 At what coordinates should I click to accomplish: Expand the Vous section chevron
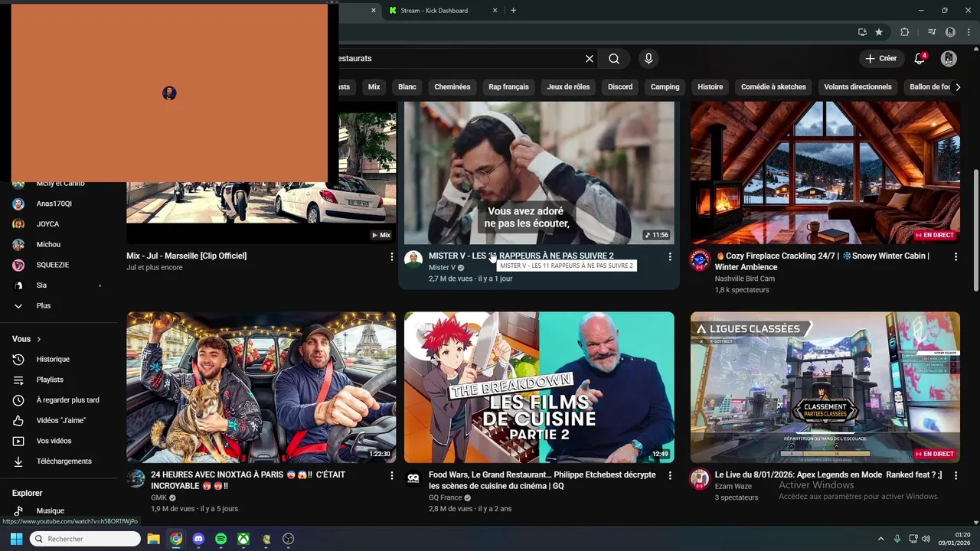[x=38, y=339]
